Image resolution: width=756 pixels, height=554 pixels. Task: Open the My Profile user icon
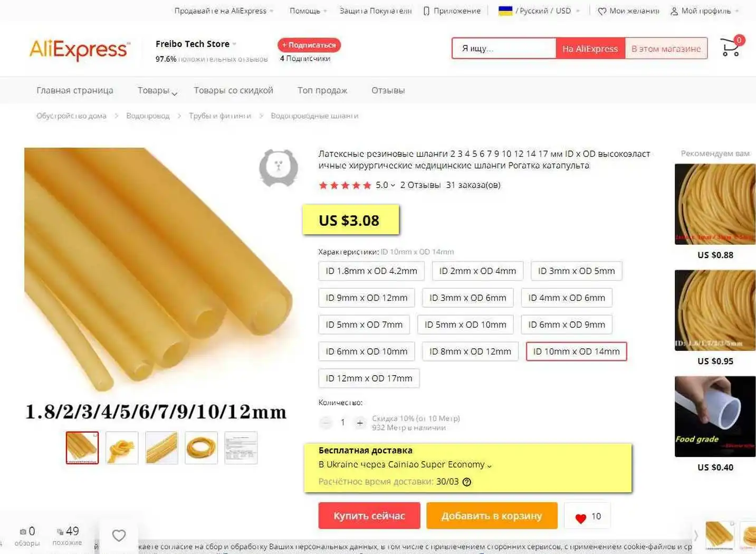point(674,11)
